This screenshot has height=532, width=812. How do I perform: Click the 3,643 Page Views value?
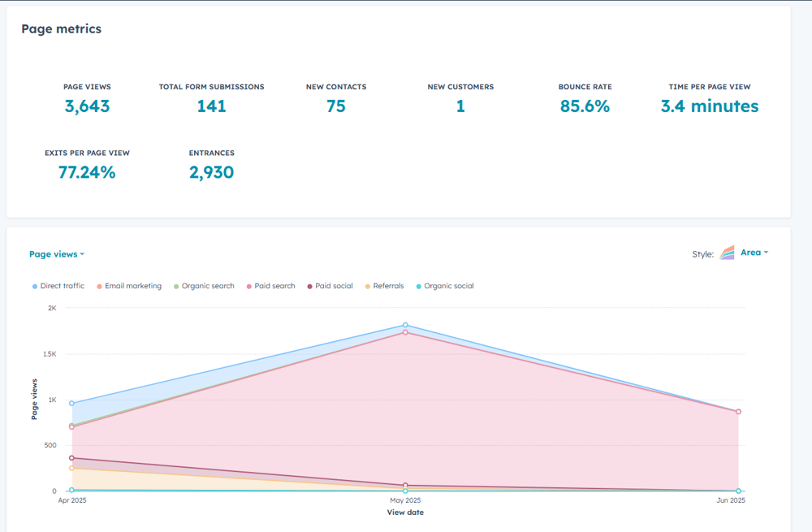[x=87, y=105]
